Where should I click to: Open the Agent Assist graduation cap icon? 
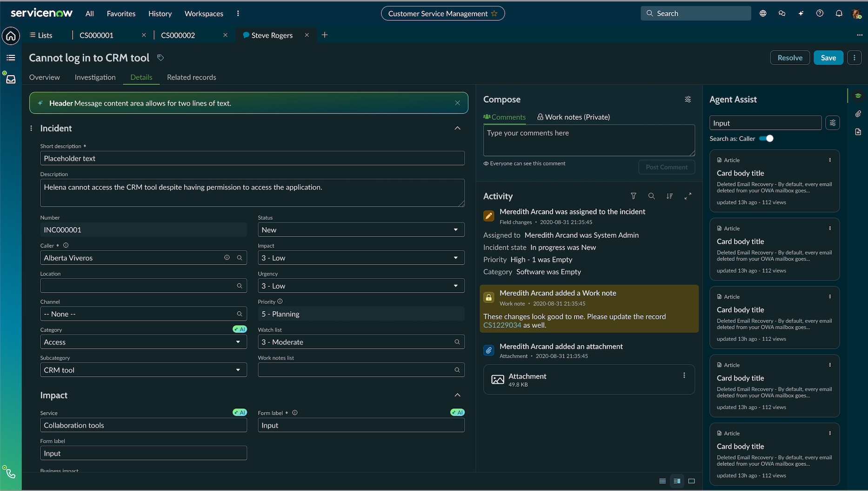click(x=858, y=96)
